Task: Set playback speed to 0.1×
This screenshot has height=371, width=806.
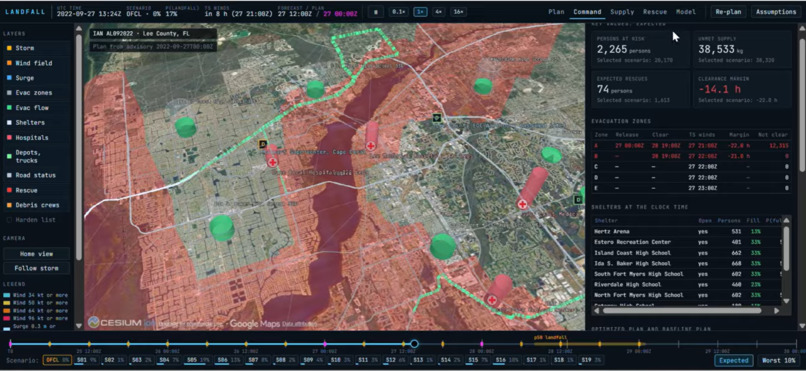Action: pos(398,12)
